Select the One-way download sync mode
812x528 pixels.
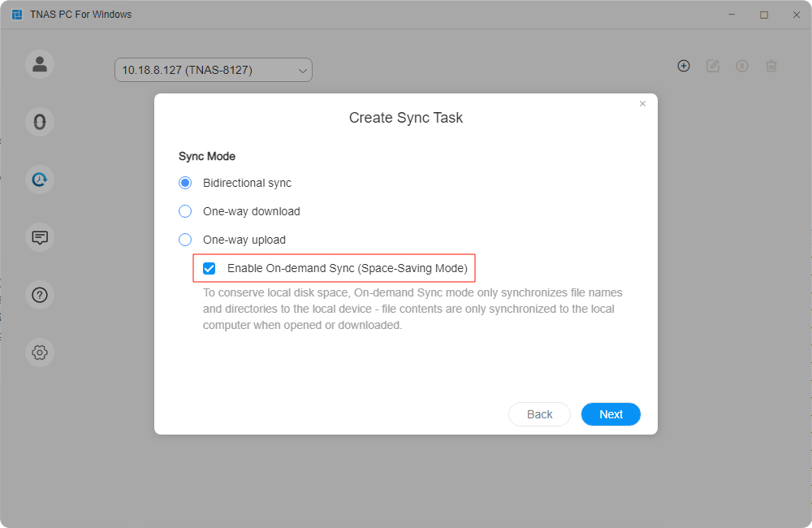184,211
